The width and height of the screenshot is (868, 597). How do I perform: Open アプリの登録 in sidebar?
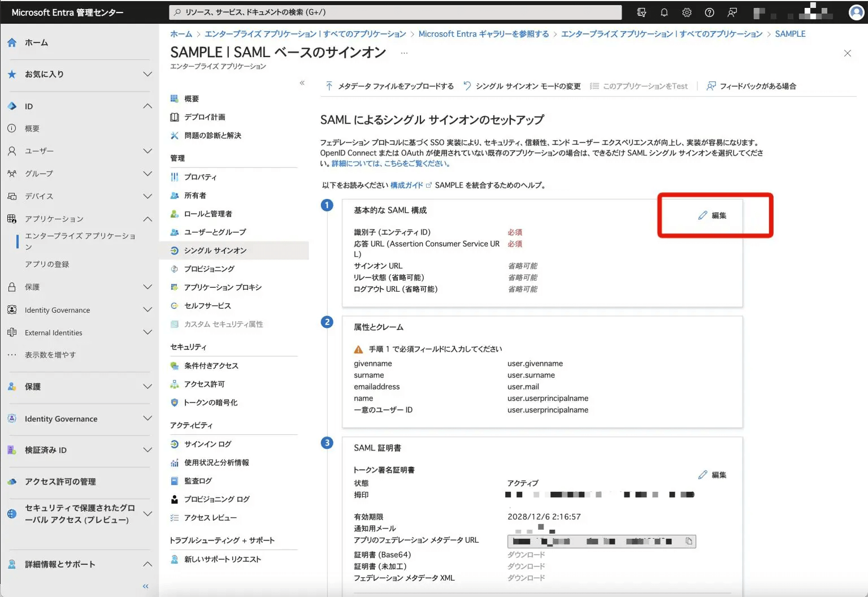[47, 264]
